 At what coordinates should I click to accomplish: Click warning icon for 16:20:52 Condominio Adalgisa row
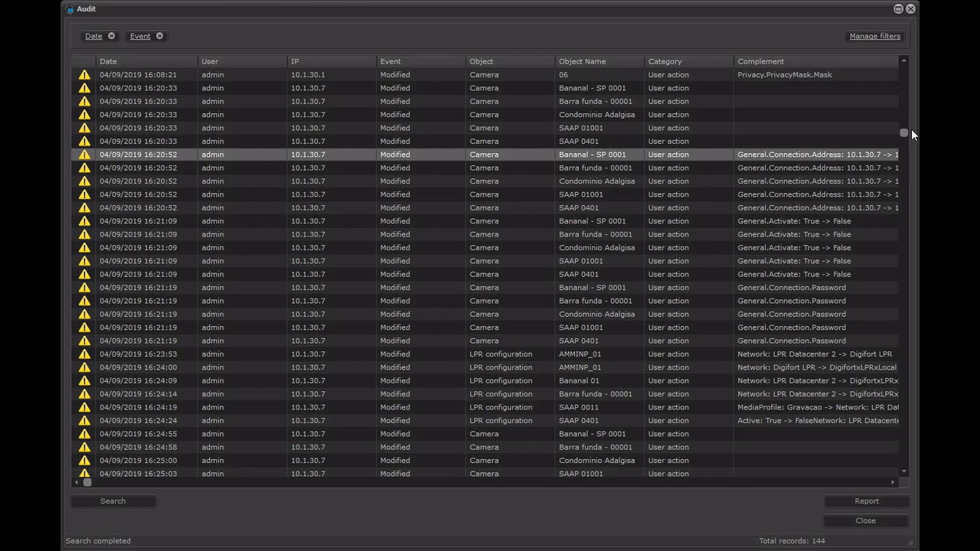(x=84, y=181)
